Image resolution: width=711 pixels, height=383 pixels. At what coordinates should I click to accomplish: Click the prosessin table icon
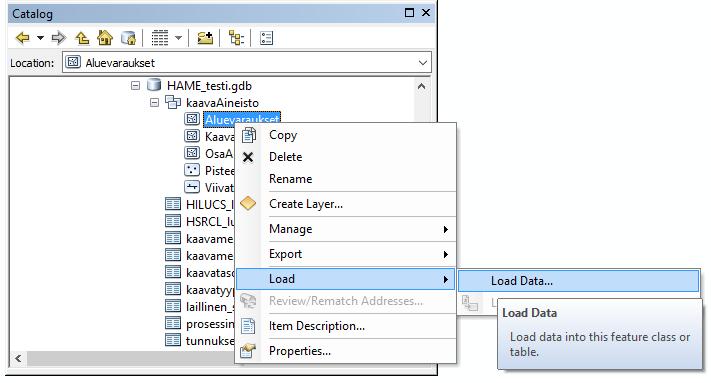pos(173,324)
